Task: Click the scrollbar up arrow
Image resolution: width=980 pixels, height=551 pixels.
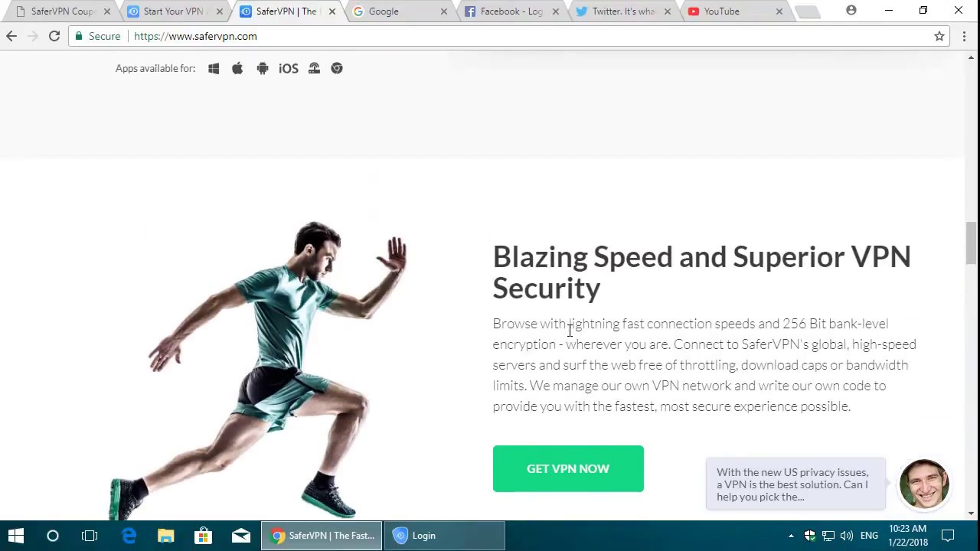Action: click(x=972, y=57)
